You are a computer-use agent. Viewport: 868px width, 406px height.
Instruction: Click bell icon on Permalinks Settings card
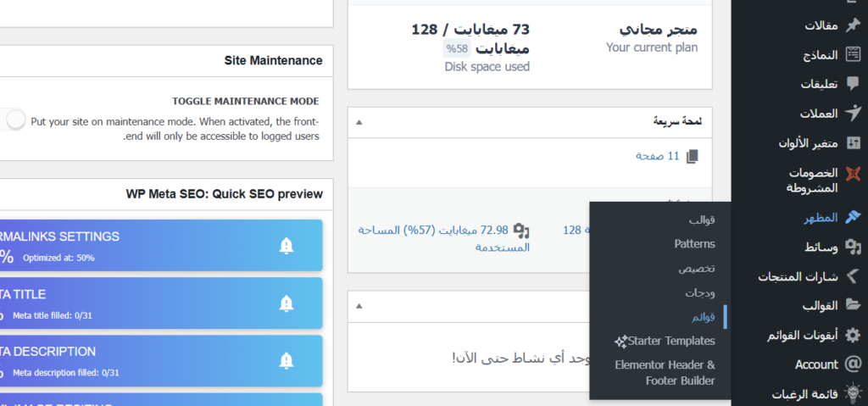coord(287,246)
